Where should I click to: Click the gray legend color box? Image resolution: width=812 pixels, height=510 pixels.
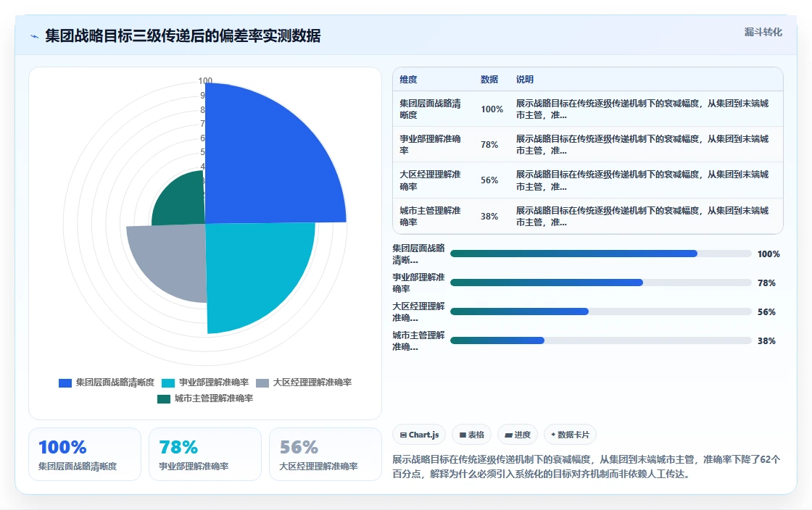point(263,382)
